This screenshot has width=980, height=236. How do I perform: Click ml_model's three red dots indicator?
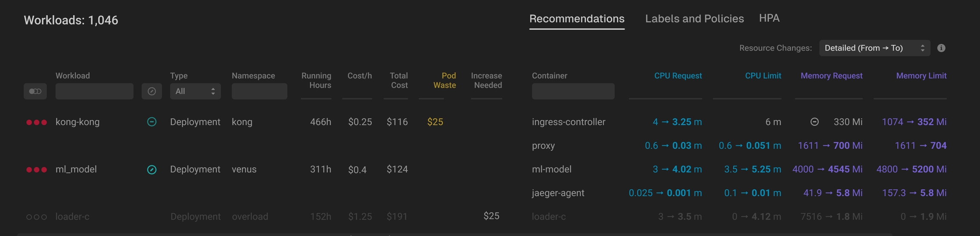point(37,170)
